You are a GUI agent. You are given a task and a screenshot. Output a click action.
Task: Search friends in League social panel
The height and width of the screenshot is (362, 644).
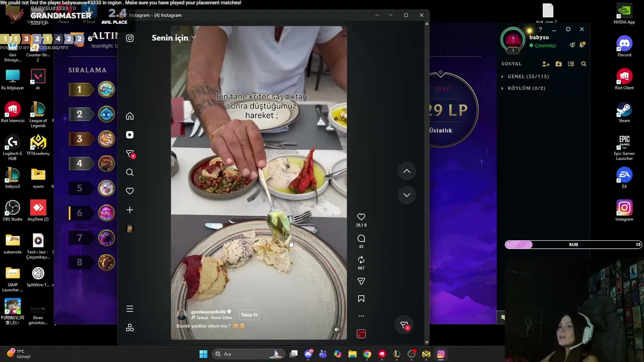tap(584, 64)
